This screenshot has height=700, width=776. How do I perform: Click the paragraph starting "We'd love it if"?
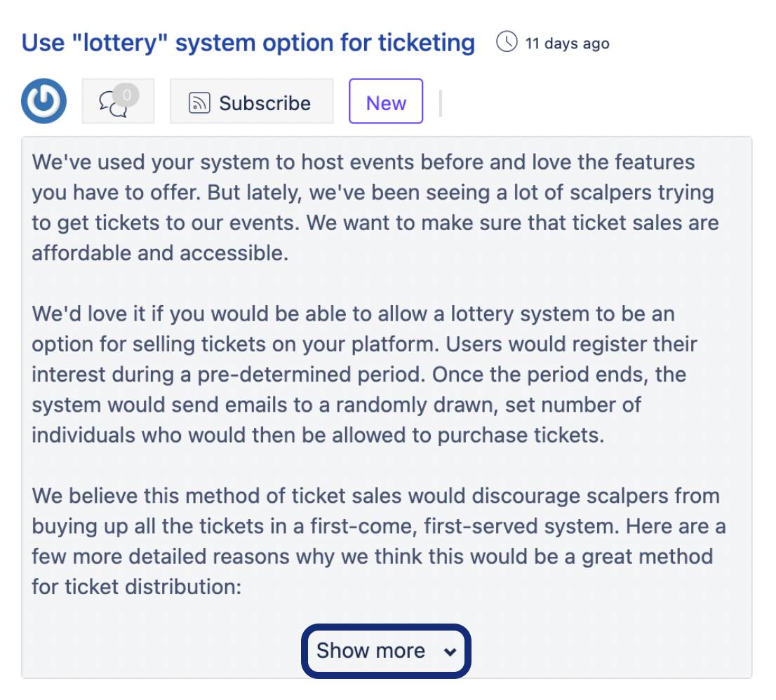[x=363, y=374]
